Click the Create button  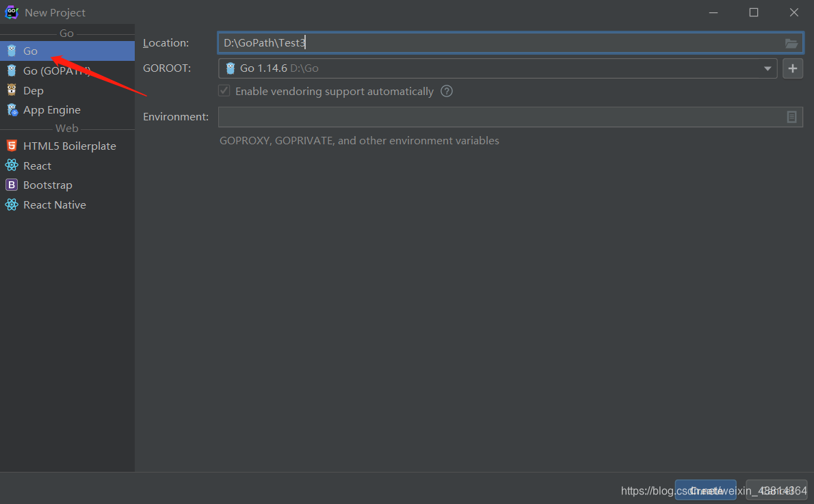[705, 490]
